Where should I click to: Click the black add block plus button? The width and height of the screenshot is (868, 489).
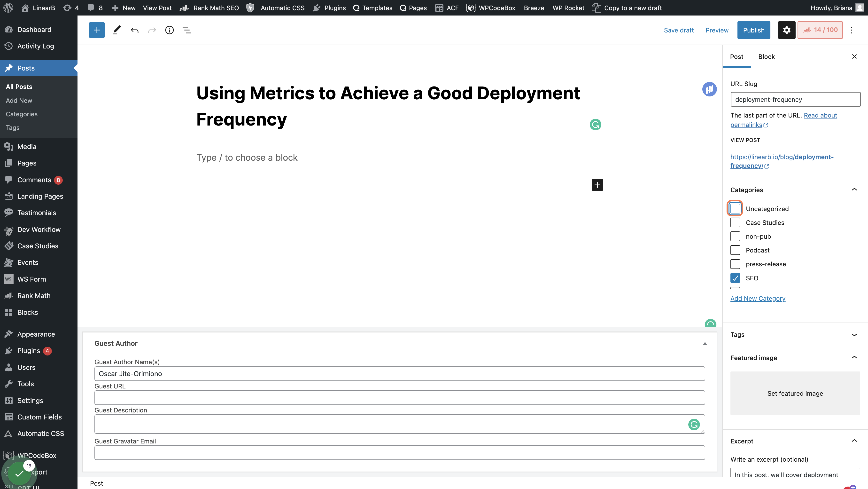(x=597, y=185)
